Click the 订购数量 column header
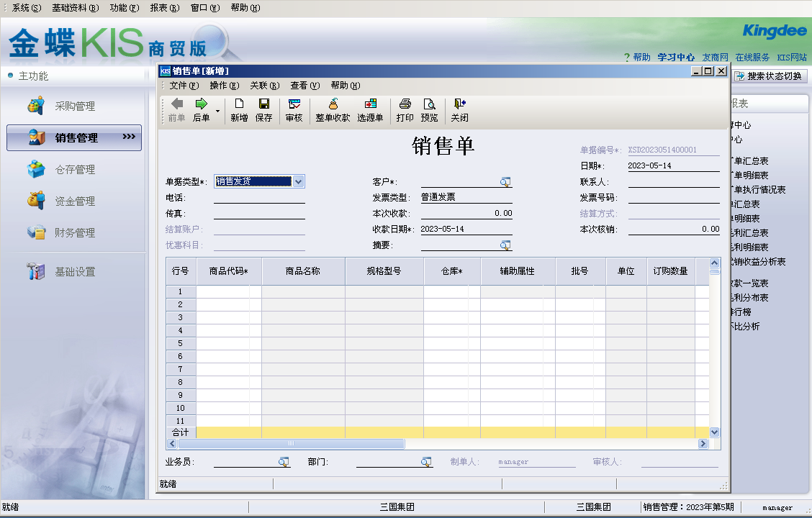This screenshot has width=812, height=518. [671, 271]
